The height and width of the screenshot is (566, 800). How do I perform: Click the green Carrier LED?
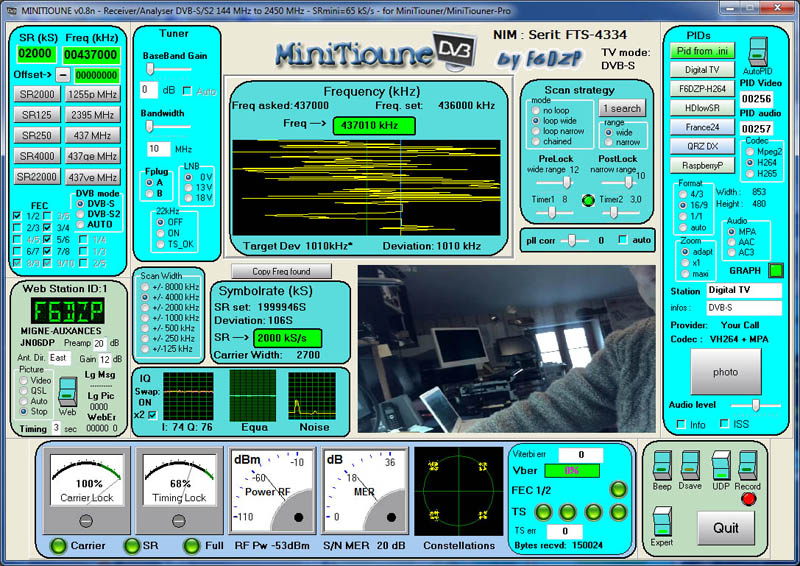point(59,546)
